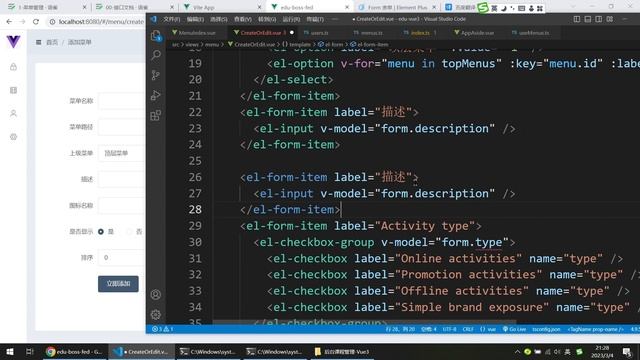The height and width of the screenshot is (360, 640).
Task: Click browser back arrow
Action: (9, 22)
